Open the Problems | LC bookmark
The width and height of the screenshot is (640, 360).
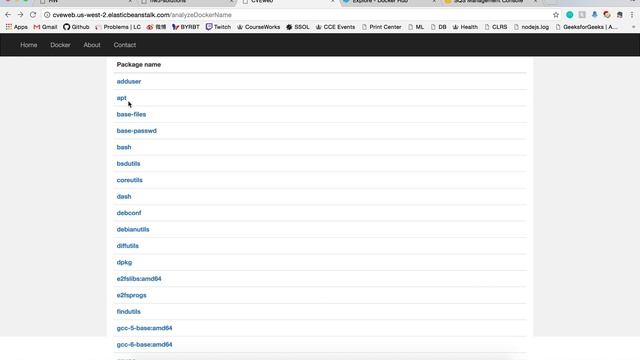pos(118,27)
